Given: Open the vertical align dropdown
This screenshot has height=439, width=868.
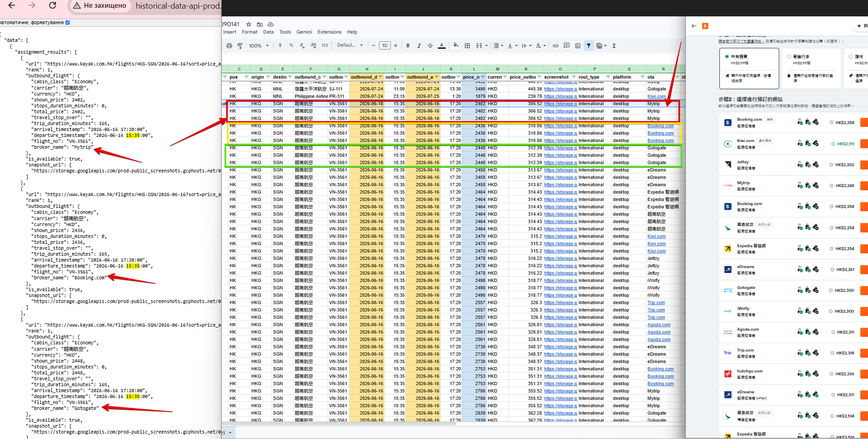Looking at the screenshot, I should pyautogui.click(x=512, y=45).
